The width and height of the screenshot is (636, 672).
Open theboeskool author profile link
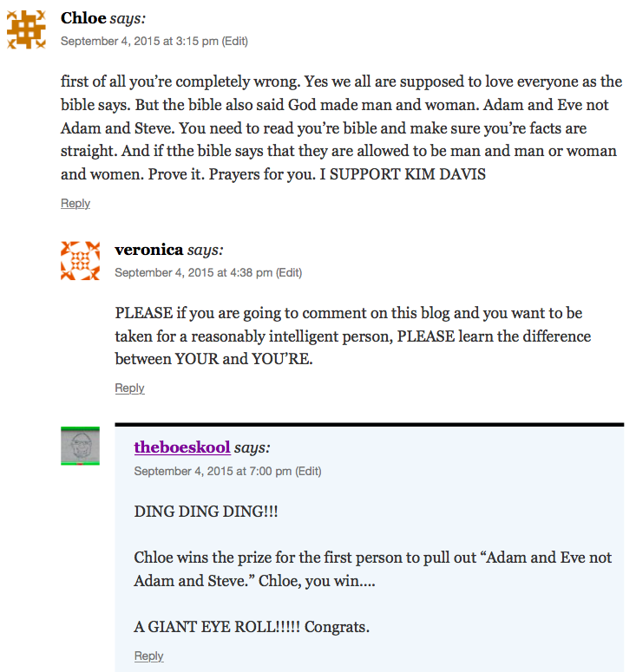pyautogui.click(x=182, y=448)
